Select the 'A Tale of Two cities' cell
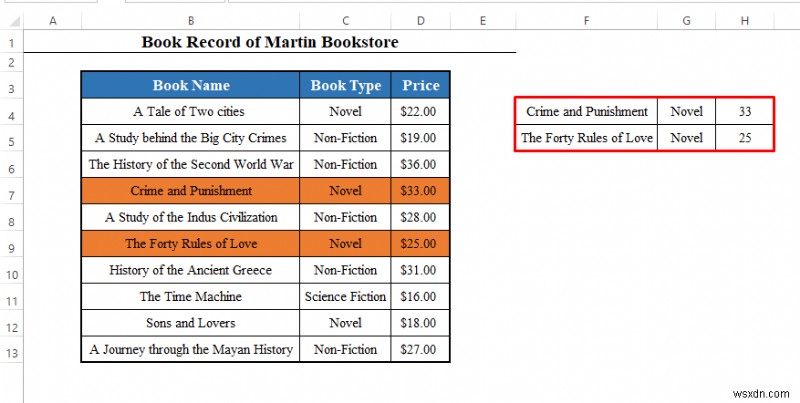 pyautogui.click(x=190, y=112)
